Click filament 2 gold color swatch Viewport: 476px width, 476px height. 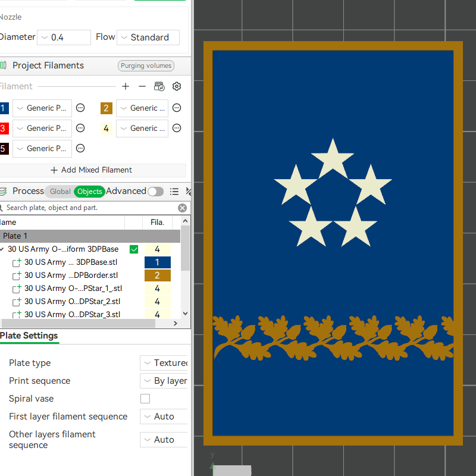(x=107, y=108)
